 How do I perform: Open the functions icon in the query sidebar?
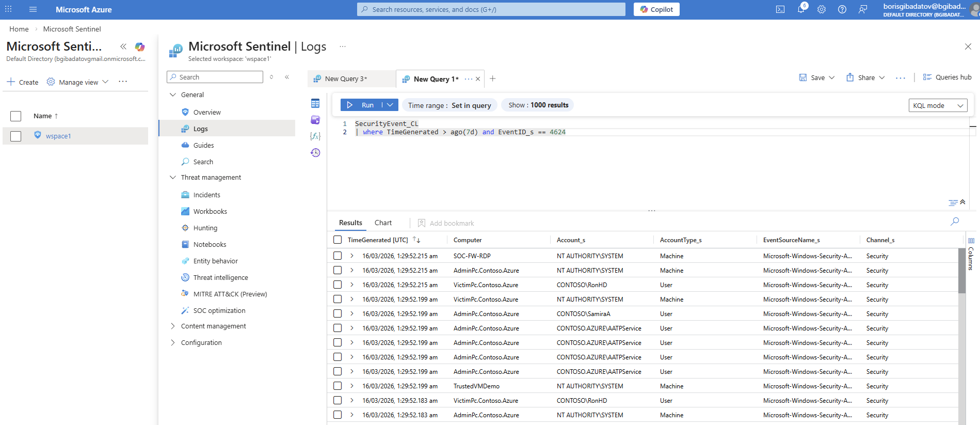(x=315, y=136)
